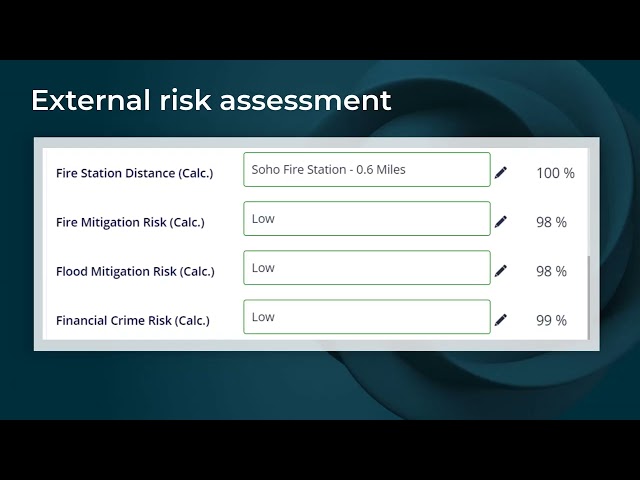The image size is (640, 480).
Task: Select the Flood Mitigation Risk value field
Action: 367,267
